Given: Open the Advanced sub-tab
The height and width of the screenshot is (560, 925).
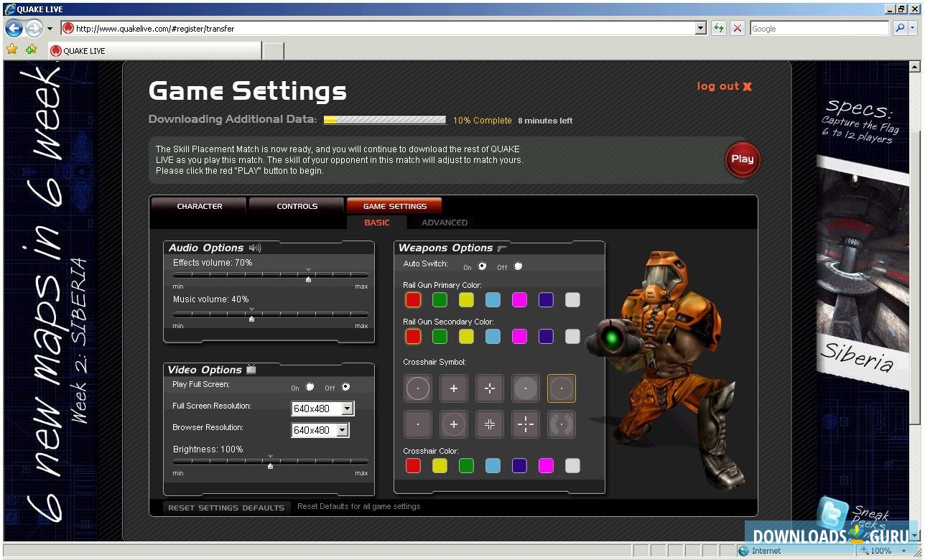Looking at the screenshot, I should click(x=445, y=223).
